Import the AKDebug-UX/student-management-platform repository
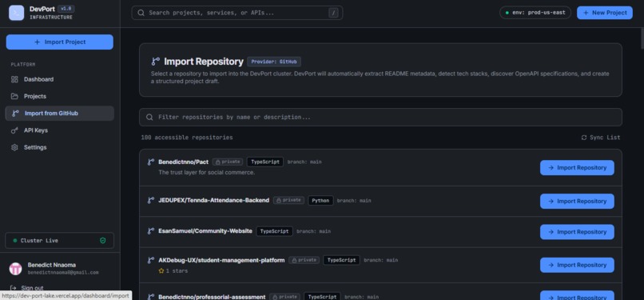 tap(577, 265)
